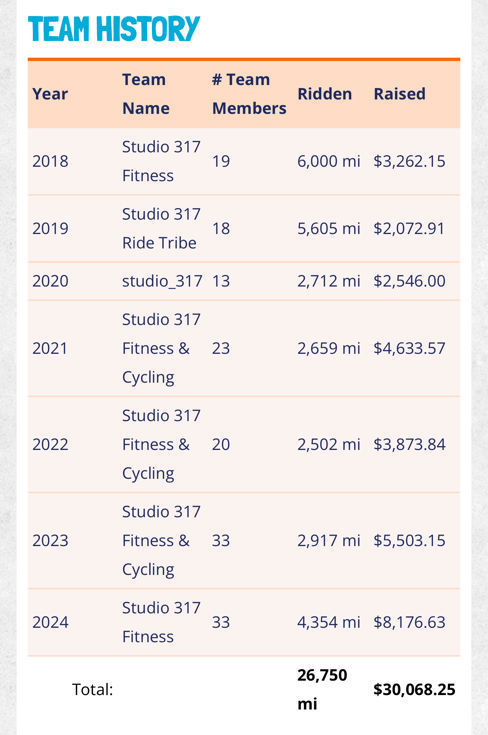Click the Total label
Screen dimensions: 488x735
[92, 690]
